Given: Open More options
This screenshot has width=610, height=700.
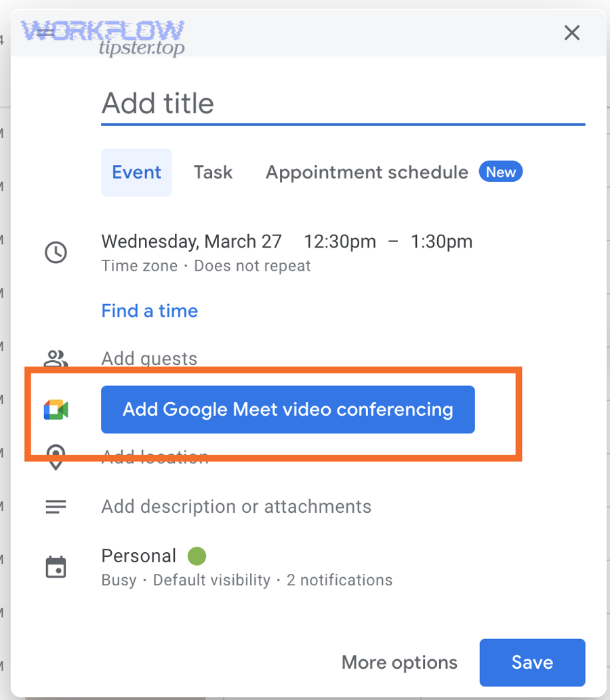Looking at the screenshot, I should tap(399, 663).
